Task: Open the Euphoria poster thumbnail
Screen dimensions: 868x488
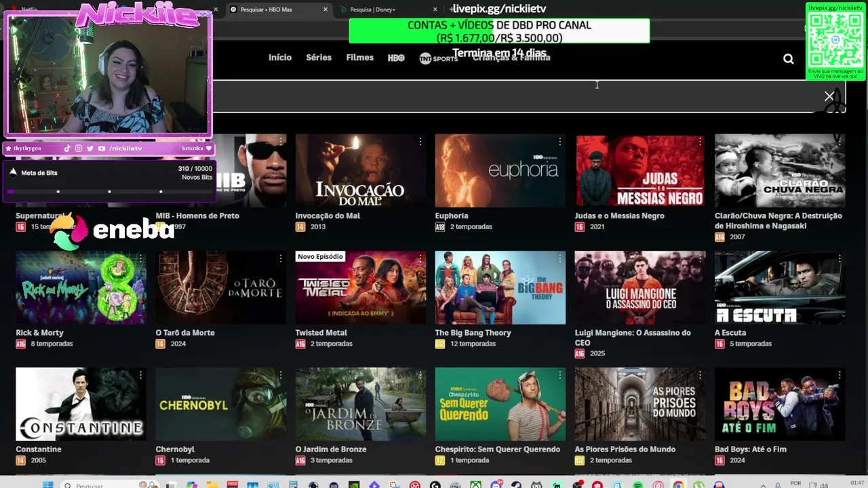Action: point(500,171)
